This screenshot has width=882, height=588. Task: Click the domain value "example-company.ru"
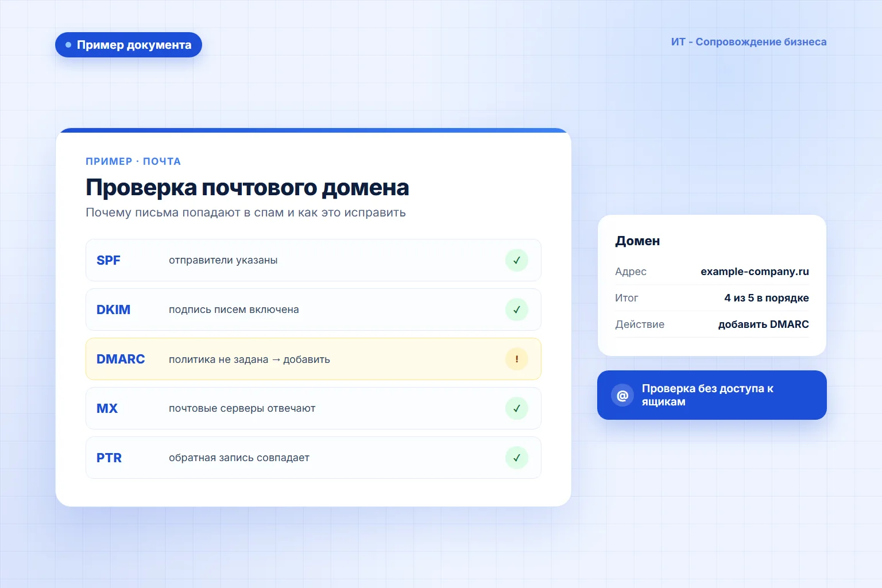pyautogui.click(x=755, y=272)
